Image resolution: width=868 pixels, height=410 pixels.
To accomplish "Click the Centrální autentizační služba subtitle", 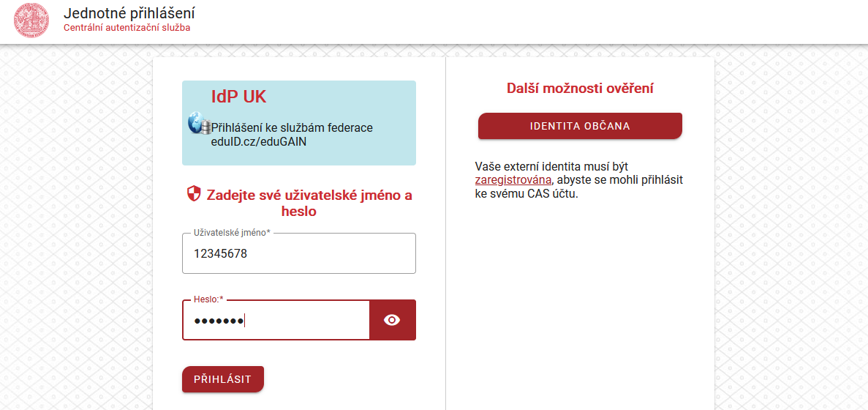I will (x=127, y=29).
